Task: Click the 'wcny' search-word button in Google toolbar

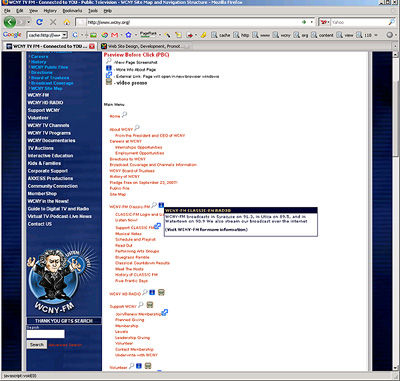Action: [282, 35]
